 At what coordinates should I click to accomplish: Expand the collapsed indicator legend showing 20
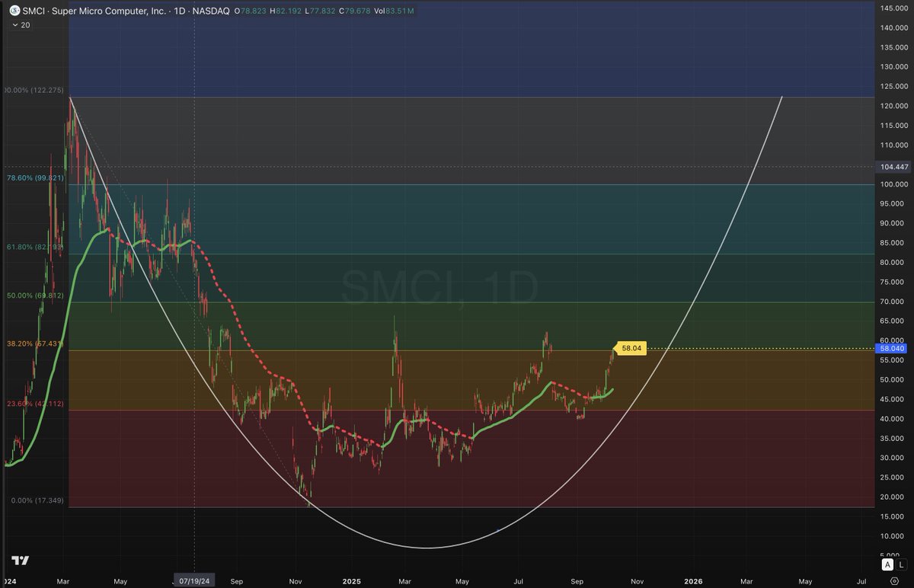click(20, 25)
